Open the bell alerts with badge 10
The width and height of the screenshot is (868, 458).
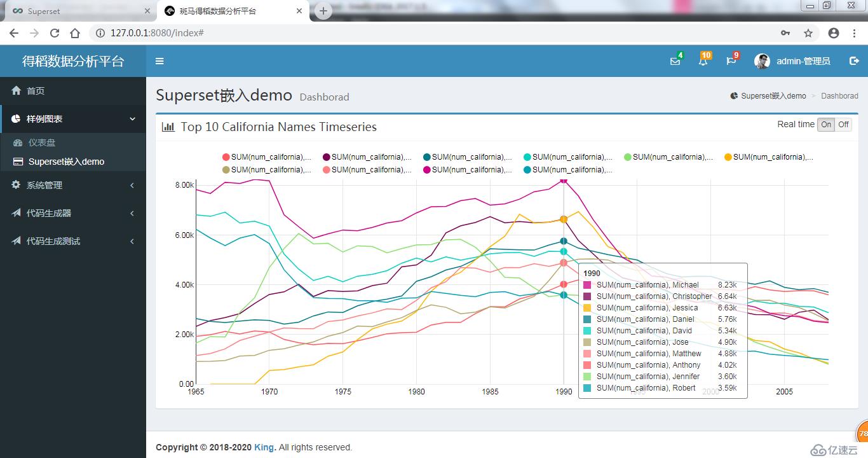point(703,61)
